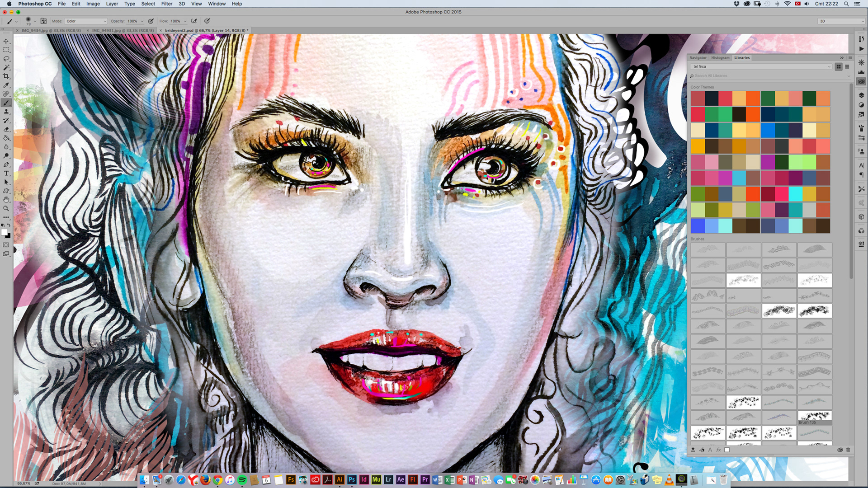The height and width of the screenshot is (488, 868).
Task: Select the Hand tool
Action: coord(6,199)
